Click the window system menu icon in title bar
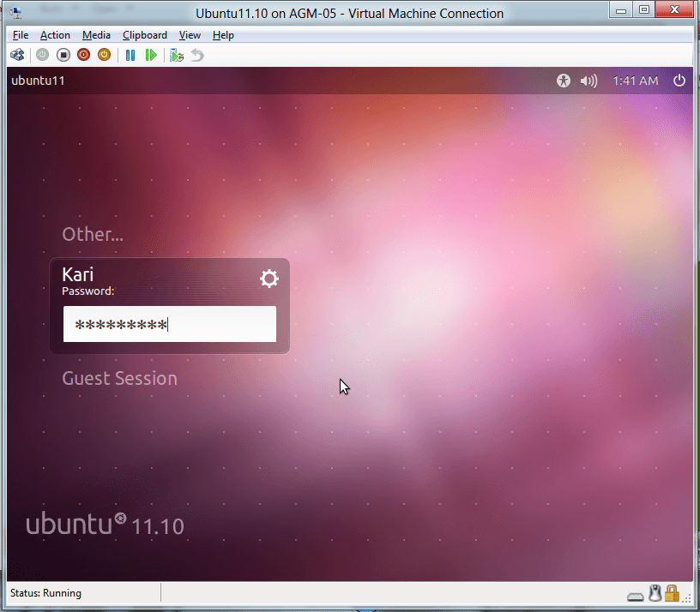This screenshot has height=612, width=700. click(15, 13)
